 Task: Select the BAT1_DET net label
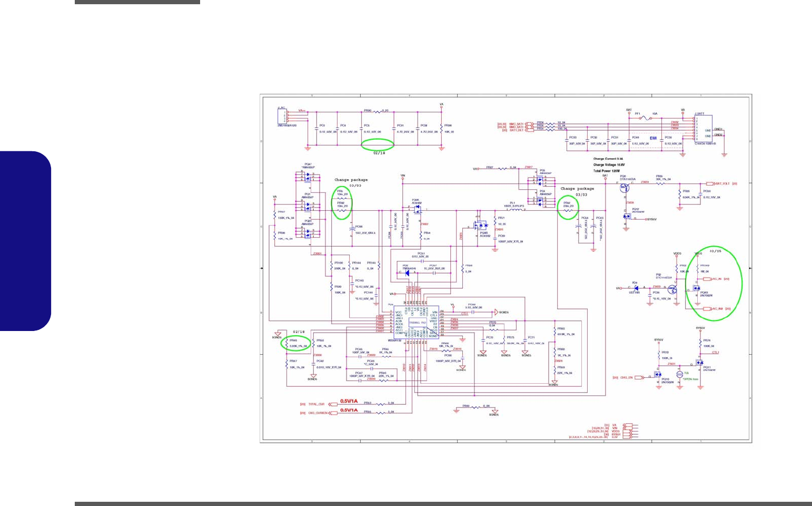point(517,130)
